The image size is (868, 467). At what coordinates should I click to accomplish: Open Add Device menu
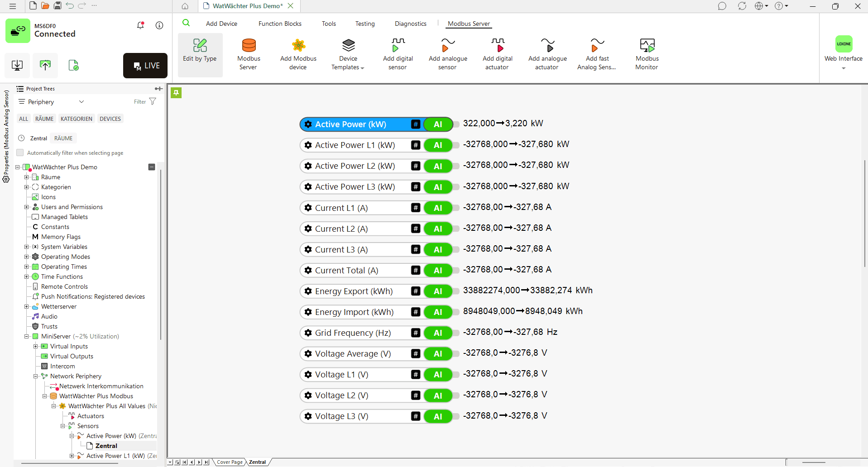point(221,24)
